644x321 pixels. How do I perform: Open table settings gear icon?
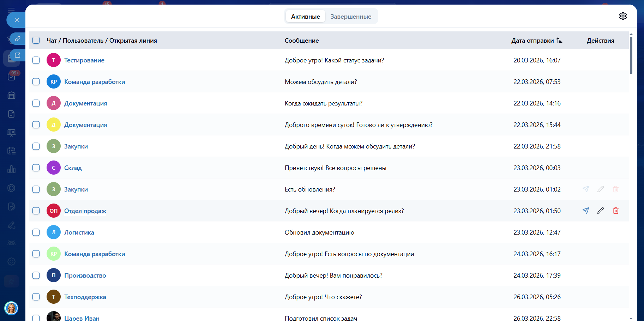point(623,16)
